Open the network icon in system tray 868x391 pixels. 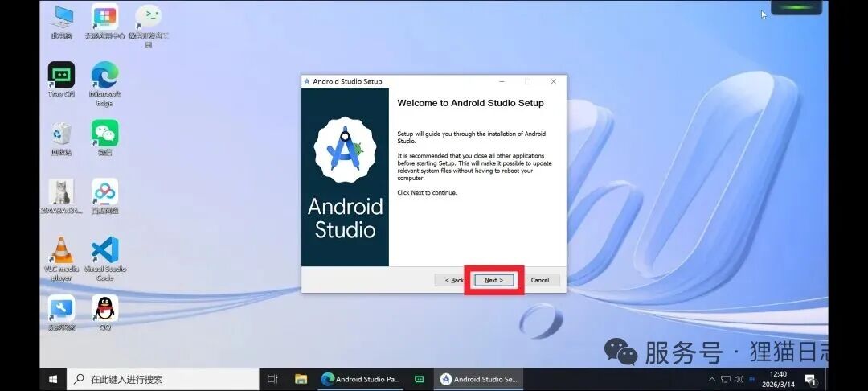click(x=726, y=380)
